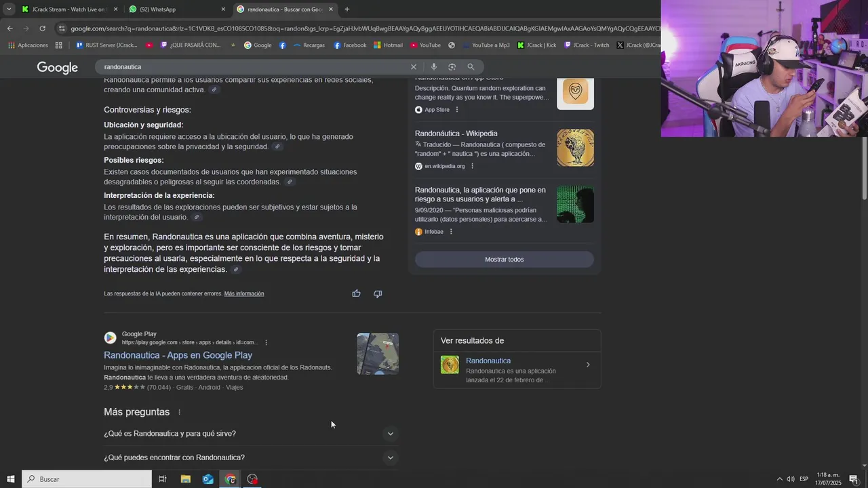Click the Windows taskbar Buscar search box
868x488 pixels.
[87, 479]
